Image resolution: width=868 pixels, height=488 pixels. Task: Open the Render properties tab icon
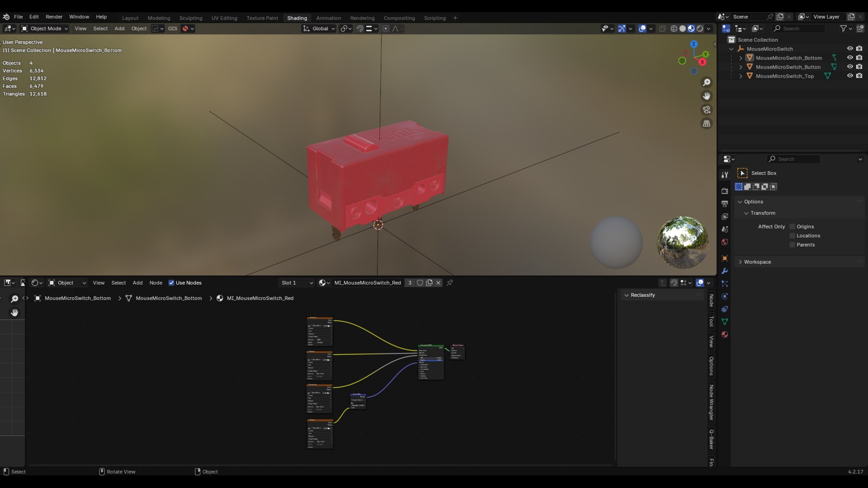[725, 191]
